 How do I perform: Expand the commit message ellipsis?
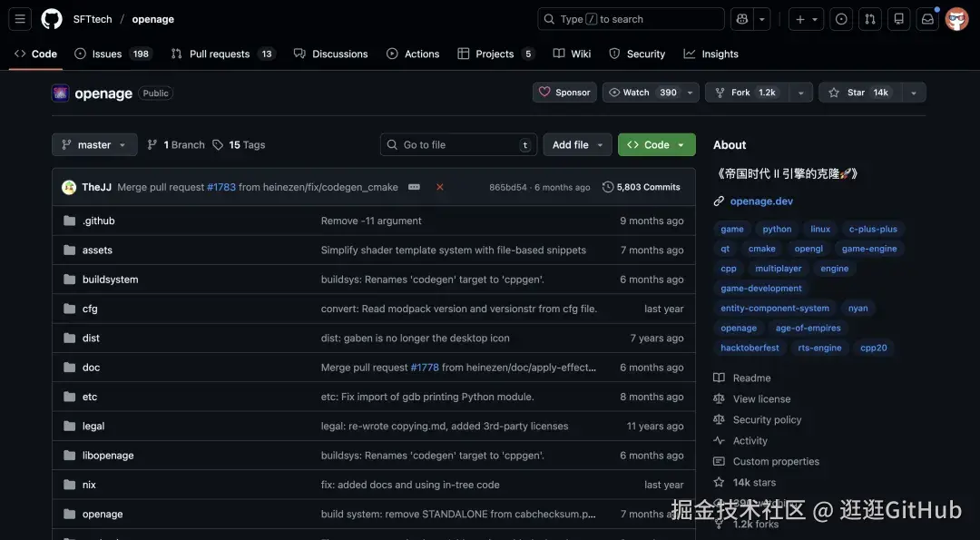414,187
